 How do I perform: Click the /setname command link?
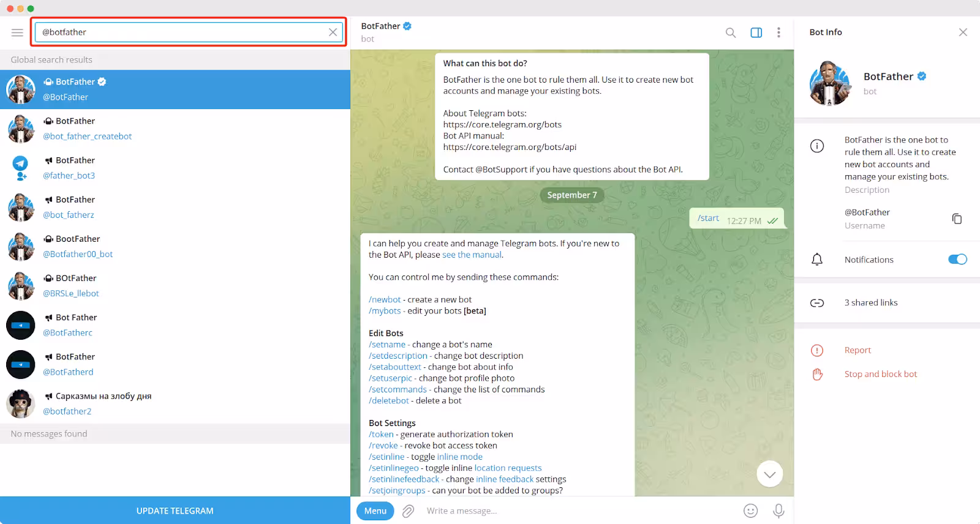[387, 345]
